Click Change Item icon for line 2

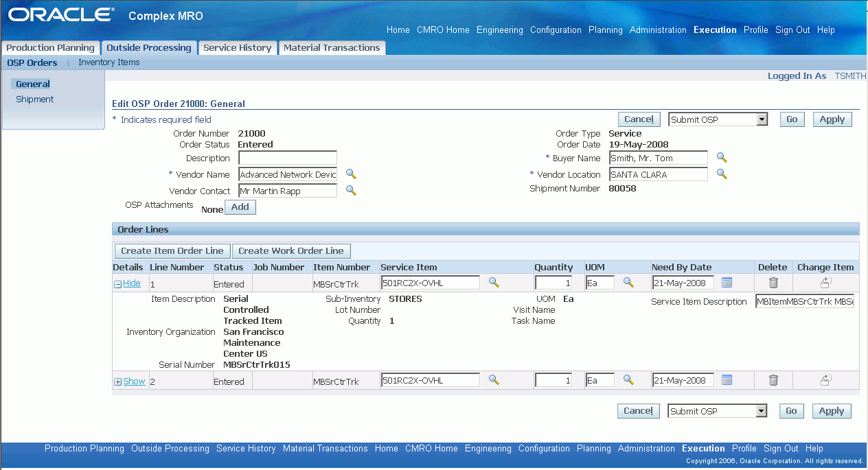point(826,379)
